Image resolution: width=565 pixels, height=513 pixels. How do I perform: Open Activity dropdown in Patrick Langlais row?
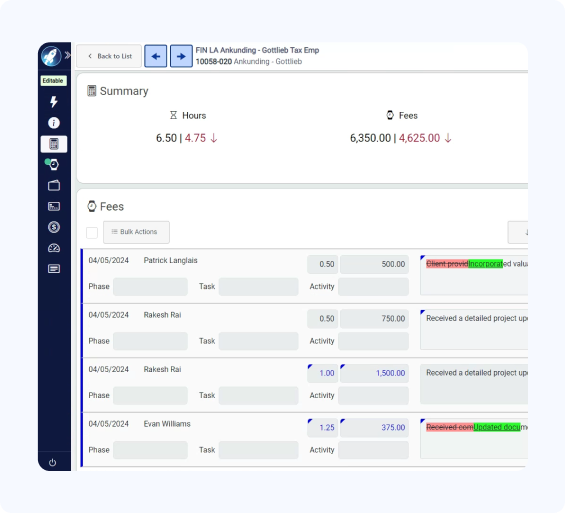tap(373, 287)
